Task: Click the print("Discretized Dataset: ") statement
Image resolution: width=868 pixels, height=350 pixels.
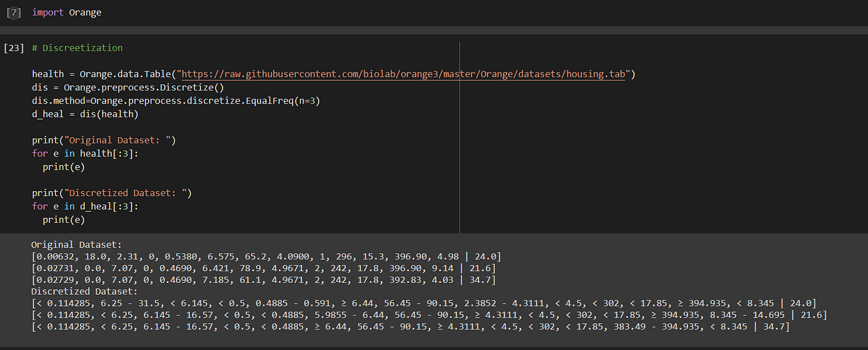Action: [x=112, y=193]
